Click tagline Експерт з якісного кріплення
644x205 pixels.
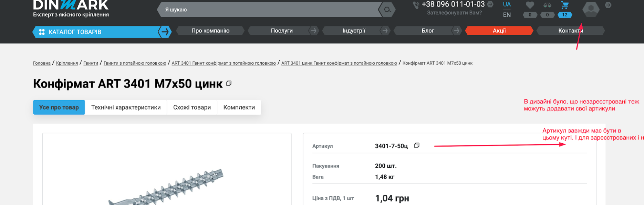[x=71, y=14]
